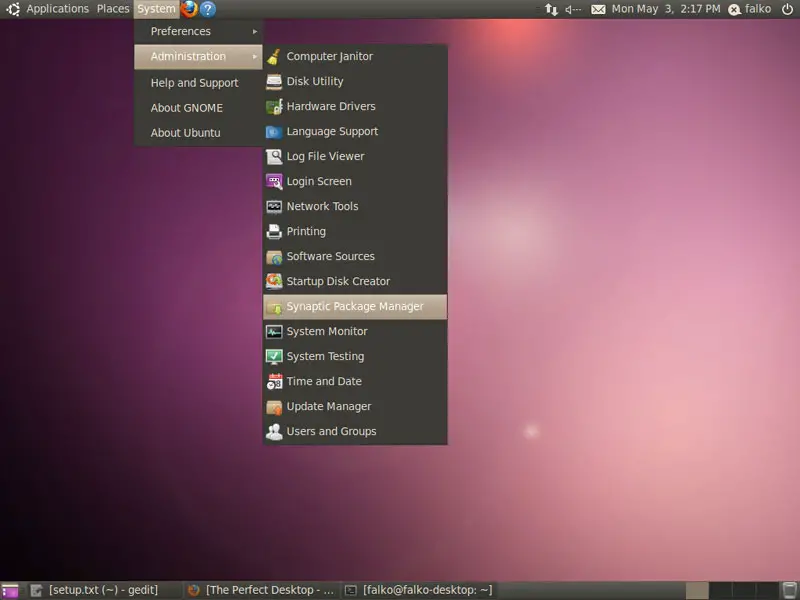This screenshot has height=600, width=800.
Task: Select the highlighted Administration menu entry
Action: pos(198,57)
